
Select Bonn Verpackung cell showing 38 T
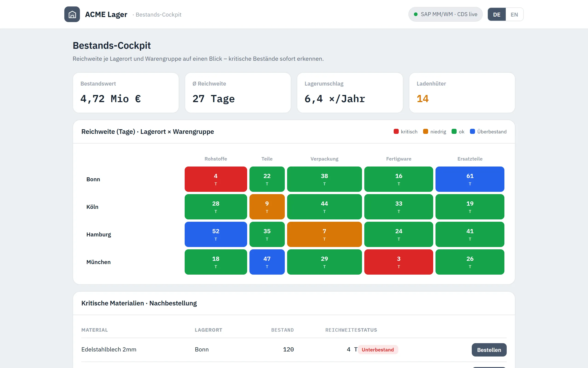324,179
